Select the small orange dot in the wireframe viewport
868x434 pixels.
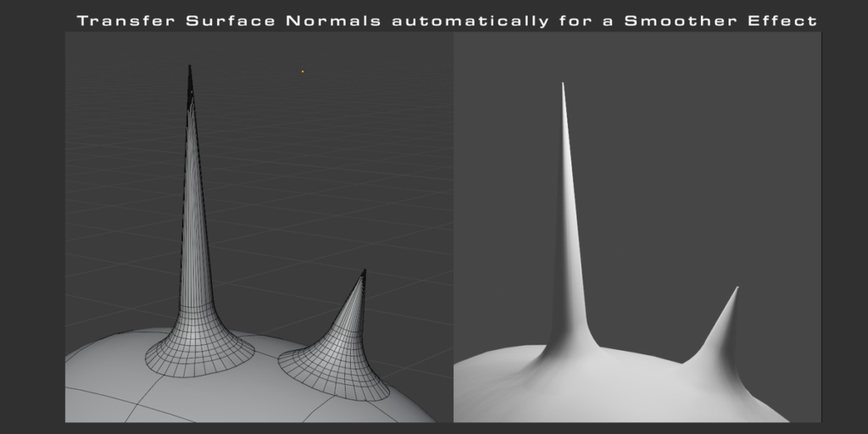[303, 71]
